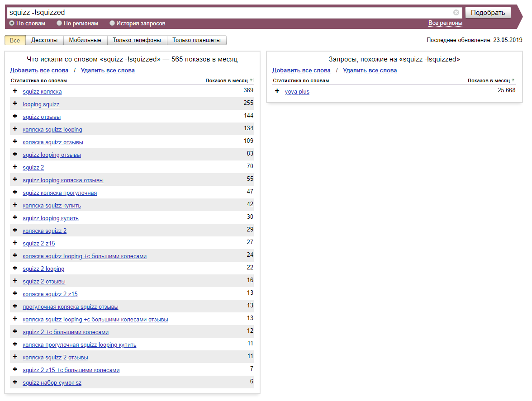Click plus for 'squizz 2 +с большими колесами'
Screen dimensions: 532x401
(15, 331)
